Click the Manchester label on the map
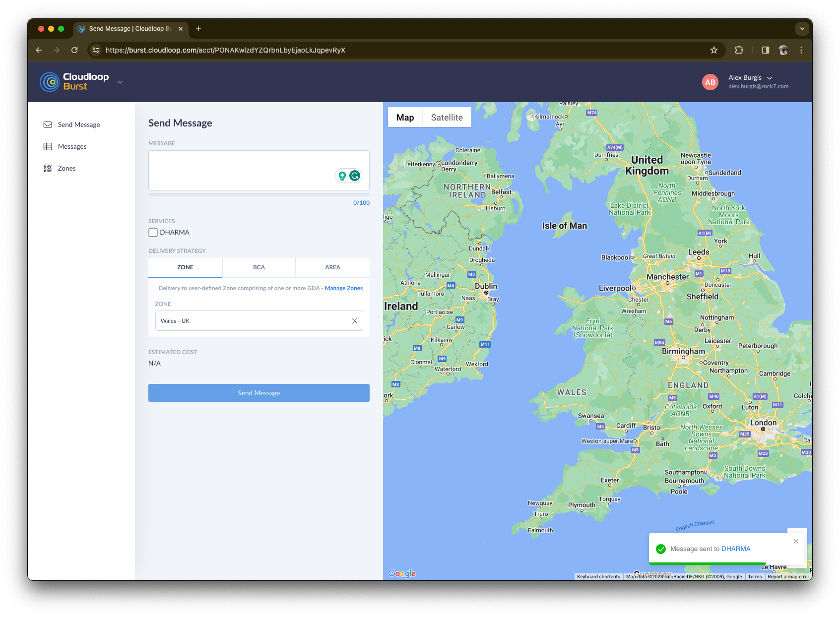Viewport: 840px width, 617px height. click(667, 277)
